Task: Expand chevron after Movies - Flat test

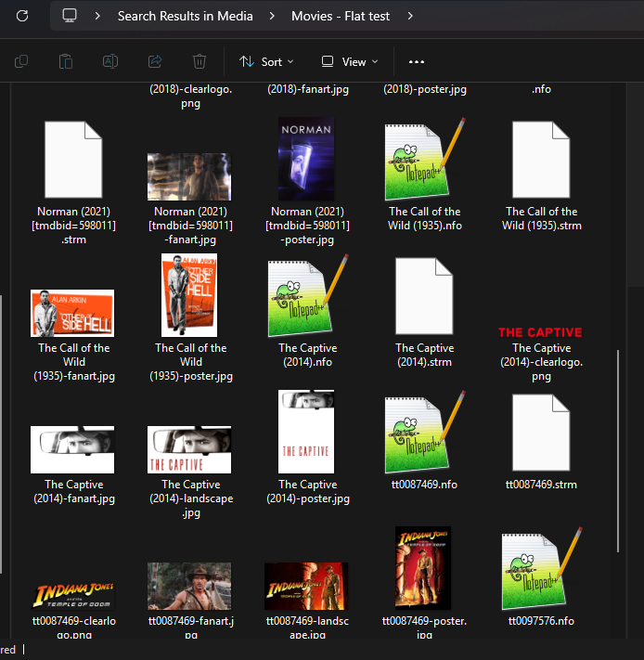Action: pyautogui.click(x=410, y=17)
